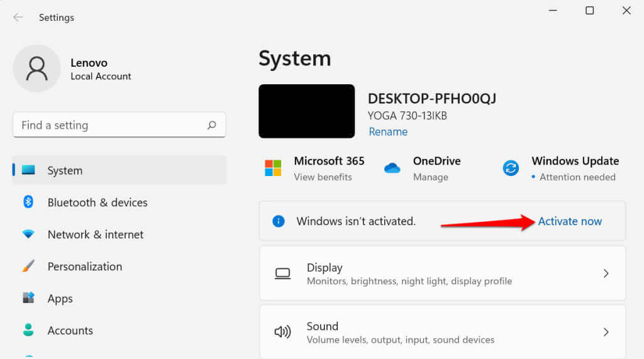This screenshot has height=359, width=644.
Task: Type in the Find a setting box
Action: (x=110, y=125)
